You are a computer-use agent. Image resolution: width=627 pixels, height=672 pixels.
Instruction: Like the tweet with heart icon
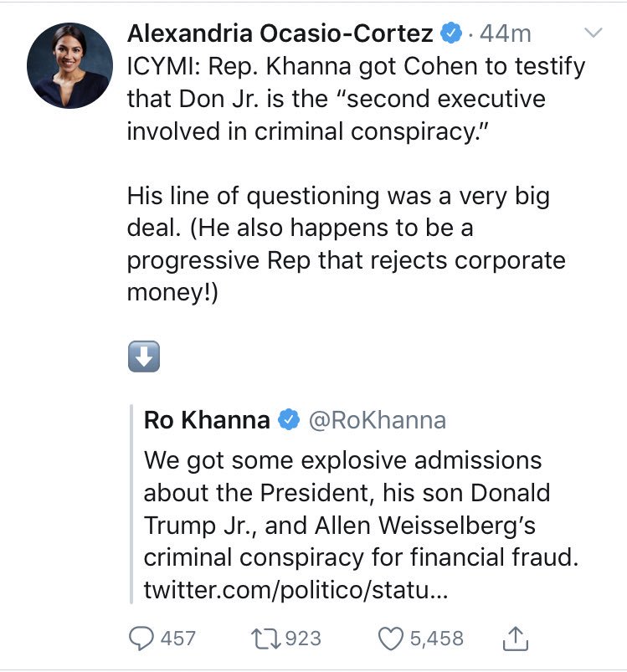pyautogui.click(x=390, y=639)
